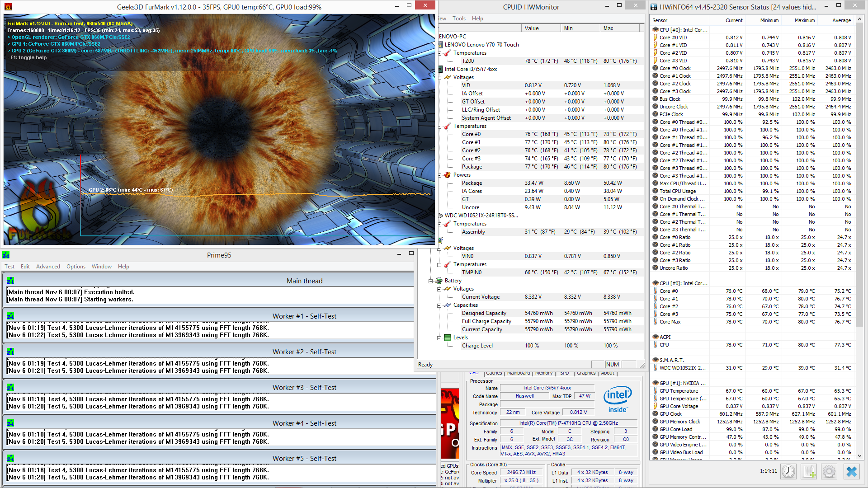Click Levels green icon in HWMonitor
This screenshot has height=488, width=868.
pyautogui.click(x=447, y=338)
